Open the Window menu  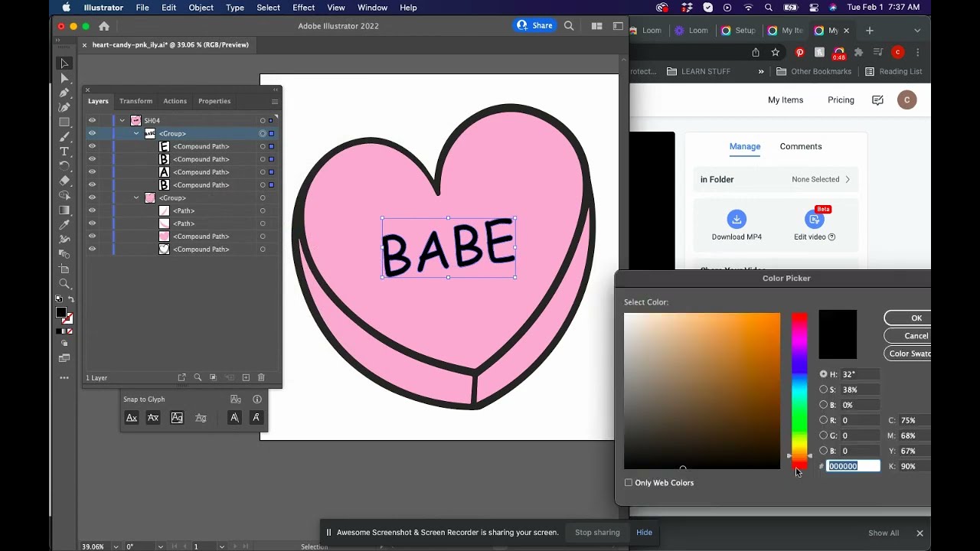coord(372,8)
